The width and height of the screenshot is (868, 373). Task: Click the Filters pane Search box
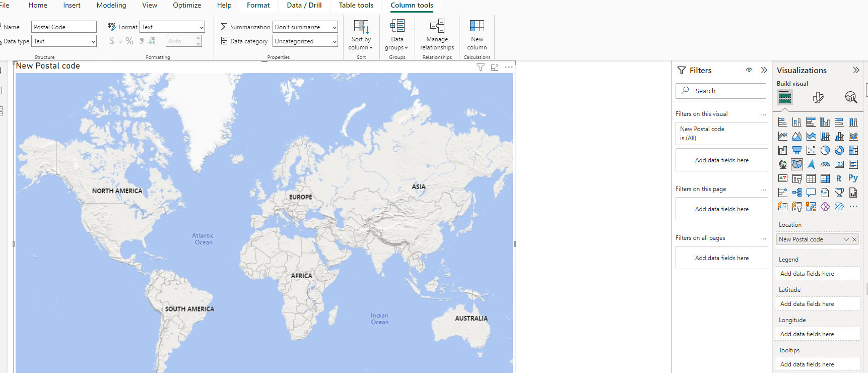pyautogui.click(x=721, y=91)
